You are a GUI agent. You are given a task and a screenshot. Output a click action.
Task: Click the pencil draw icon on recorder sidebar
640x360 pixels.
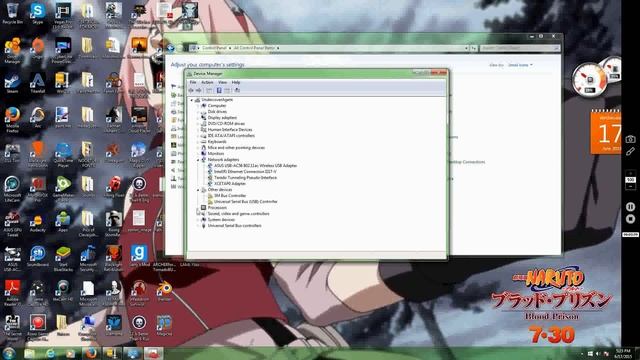(x=630, y=151)
